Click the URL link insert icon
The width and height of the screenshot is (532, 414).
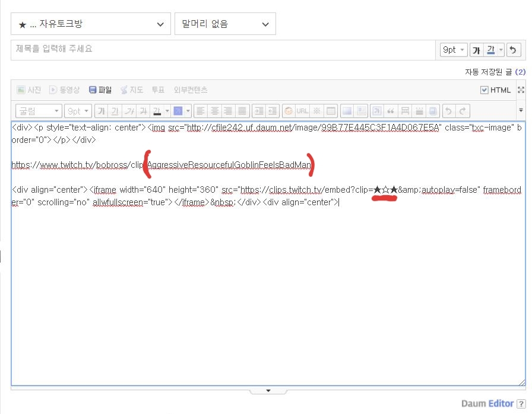(302, 111)
